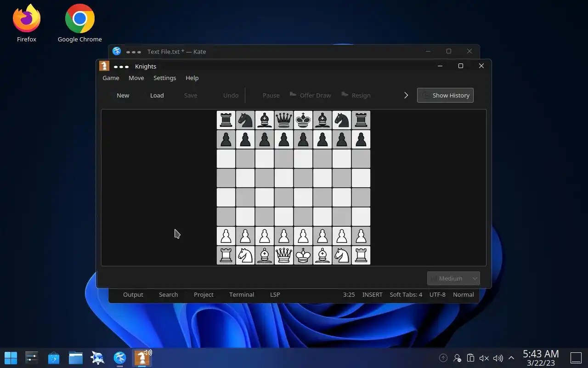The width and height of the screenshot is (588, 368).
Task: Select the white knight on b1
Action: (245, 255)
